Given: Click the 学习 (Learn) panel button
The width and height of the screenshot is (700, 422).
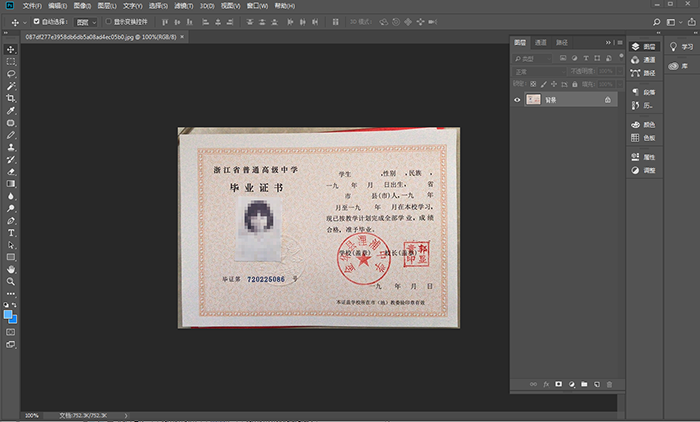Looking at the screenshot, I should [681, 46].
